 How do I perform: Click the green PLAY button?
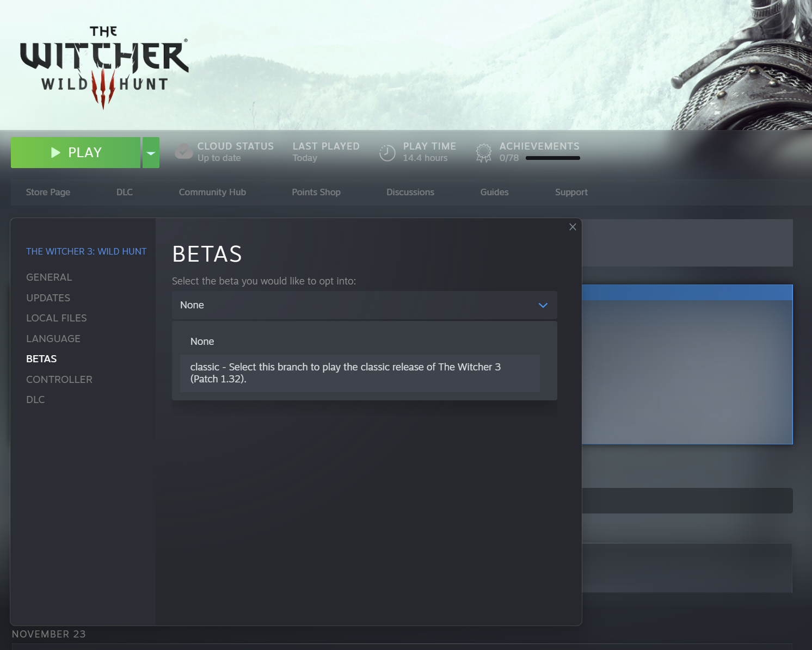(x=76, y=152)
